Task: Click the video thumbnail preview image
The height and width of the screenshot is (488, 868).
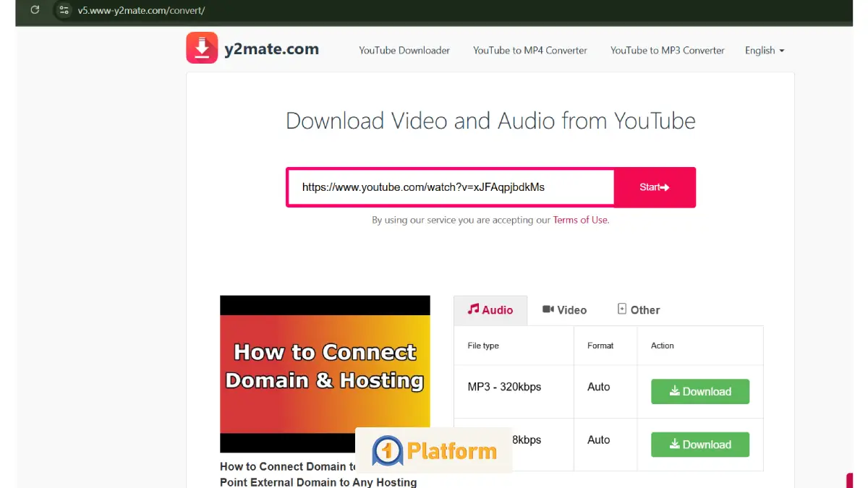Action: coord(325,374)
